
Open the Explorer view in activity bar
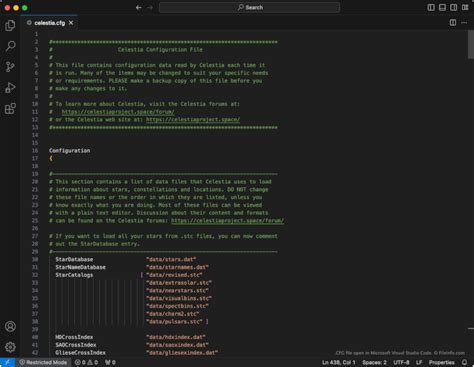coord(10,25)
